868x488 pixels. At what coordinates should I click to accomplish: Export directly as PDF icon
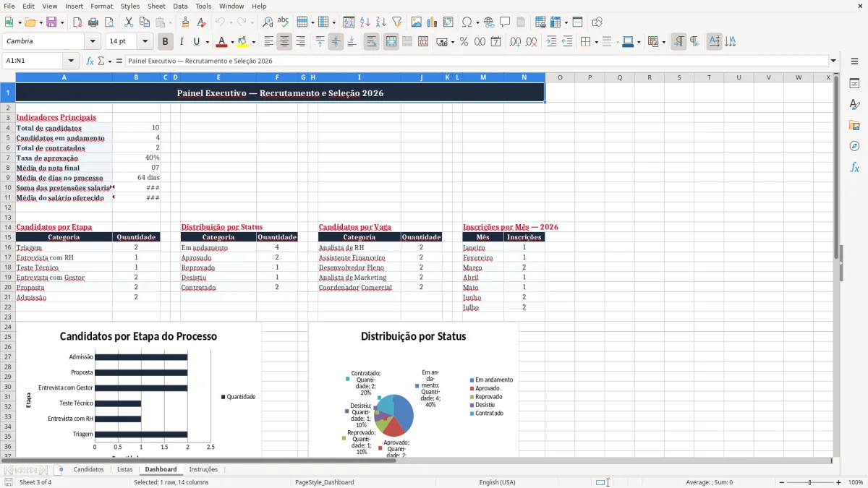tap(77, 22)
